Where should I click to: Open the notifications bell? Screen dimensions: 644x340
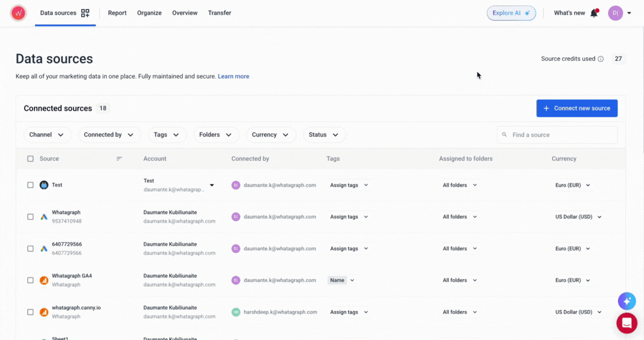[594, 13]
